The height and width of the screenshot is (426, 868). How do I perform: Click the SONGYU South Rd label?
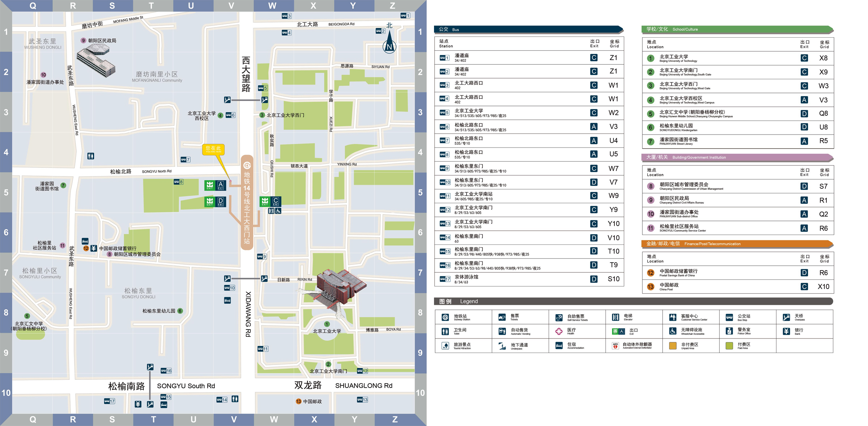pyautogui.click(x=186, y=386)
